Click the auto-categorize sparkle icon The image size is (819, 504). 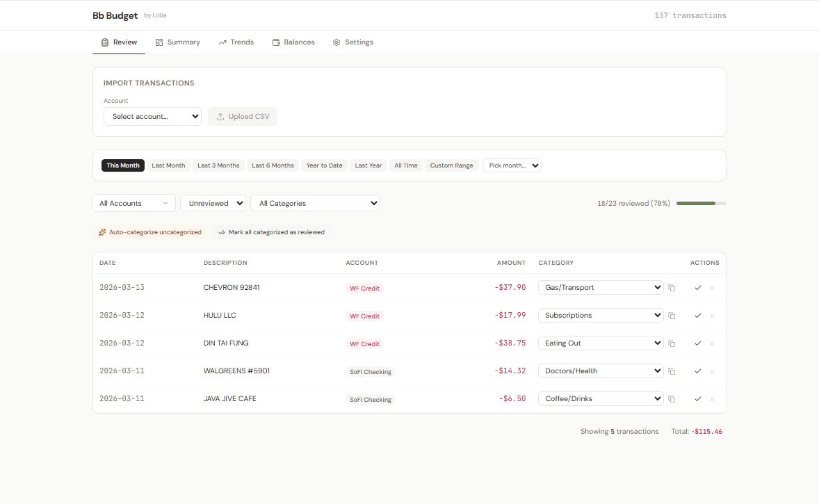[102, 231]
